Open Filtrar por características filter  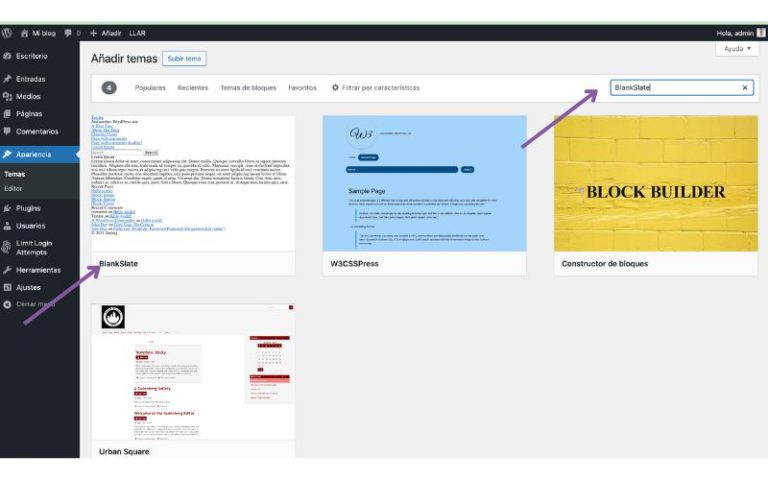[x=381, y=88]
